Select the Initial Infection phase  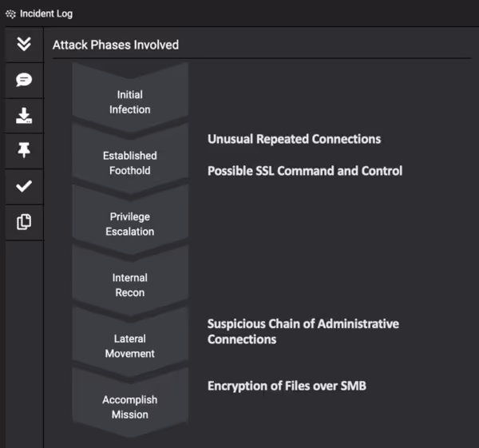coord(130,98)
